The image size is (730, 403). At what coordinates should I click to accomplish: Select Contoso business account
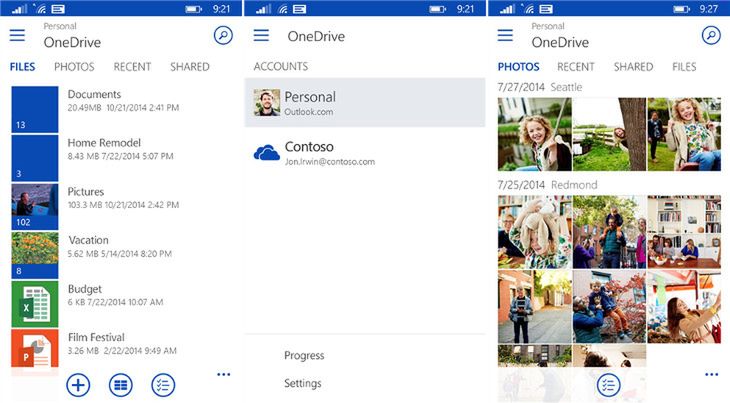coord(365,153)
